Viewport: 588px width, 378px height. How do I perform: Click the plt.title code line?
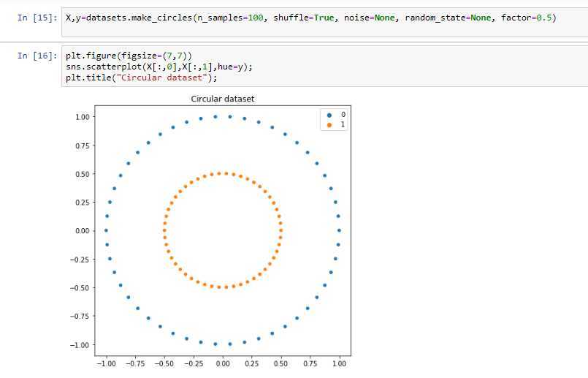pyautogui.click(x=142, y=78)
